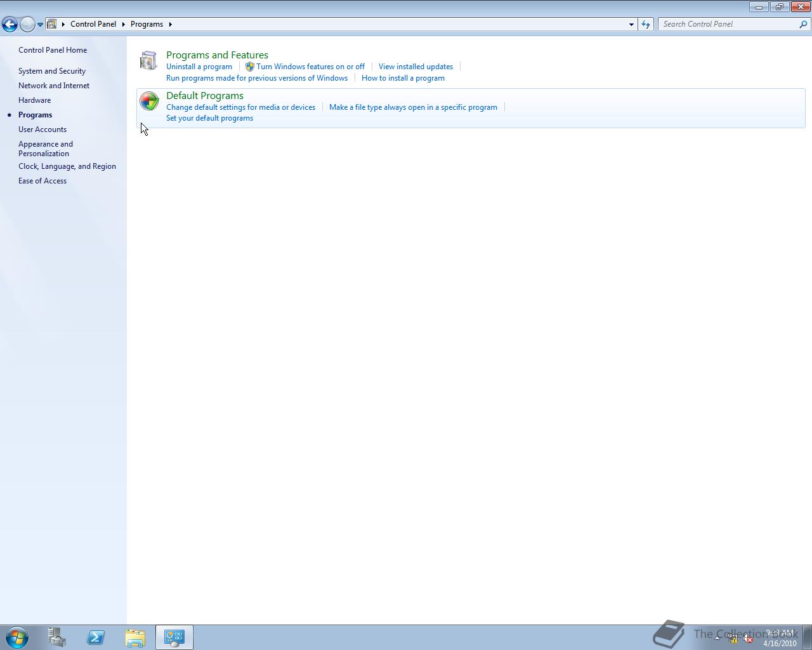Click the network tray icon
Image resolution: width=812 pixels, height=650 pixels.
(733, 639)
